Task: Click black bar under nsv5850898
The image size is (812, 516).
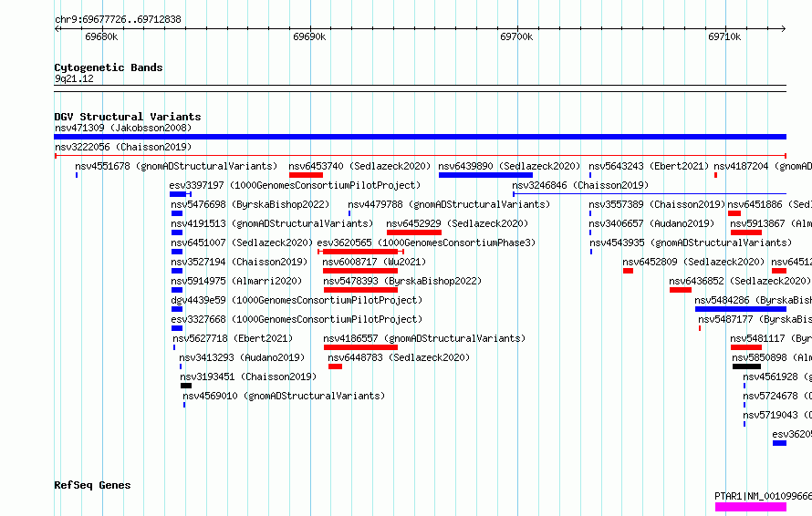Action: [746, 367]
